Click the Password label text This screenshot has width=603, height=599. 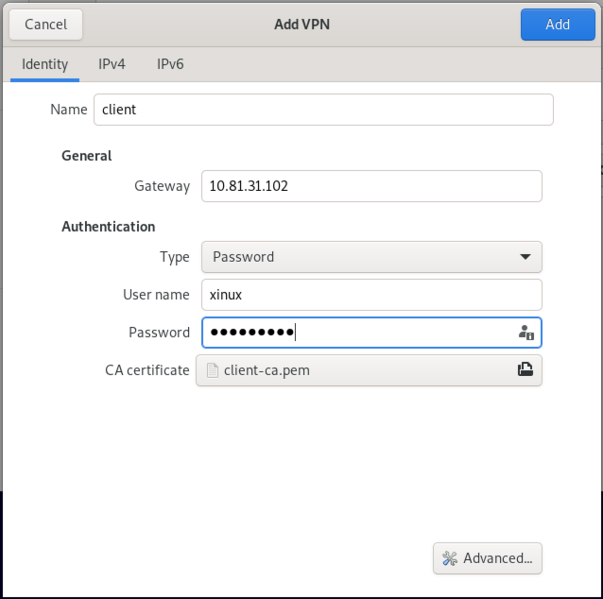(x=159, y=333)
